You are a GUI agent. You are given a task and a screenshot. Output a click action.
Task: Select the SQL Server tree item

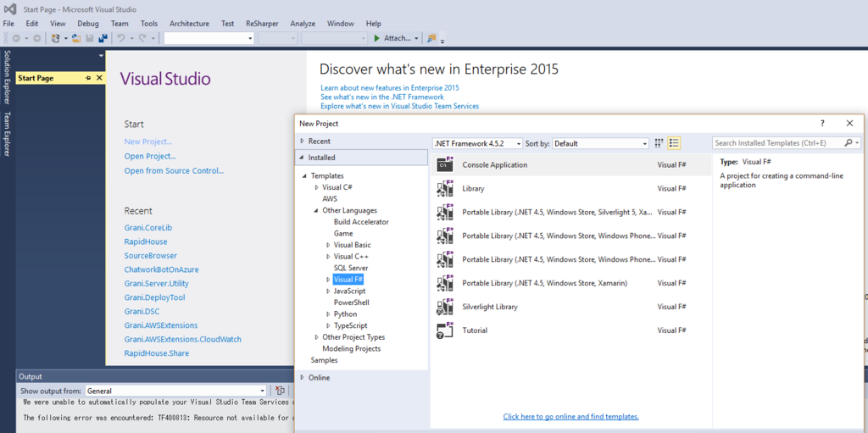pos(351,268)
